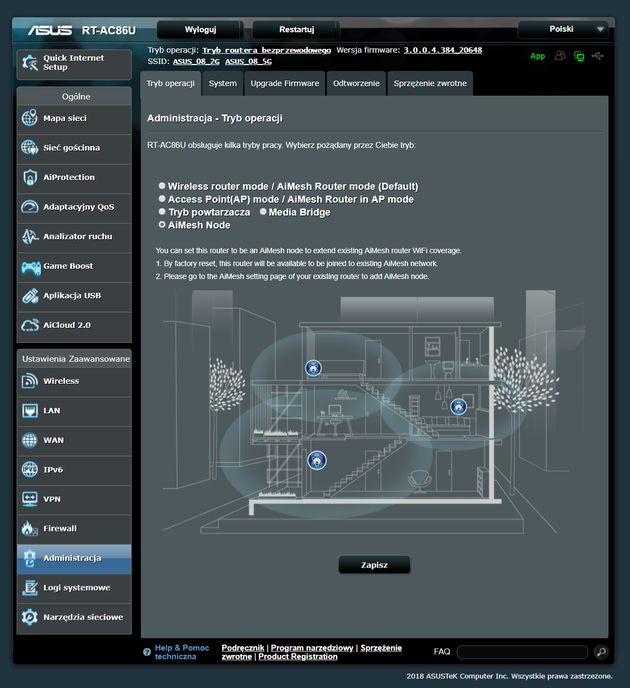The height and width of the screenshot is (688, 630).
Task: Click the AiCloud 2.0 cloud icon
Action: click(x=29, y=325)
